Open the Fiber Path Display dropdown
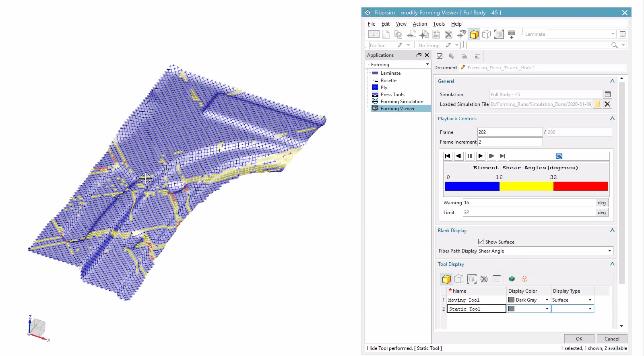This screenshot has width=644, height=356. pyautogui.click(x=609, y=251)
